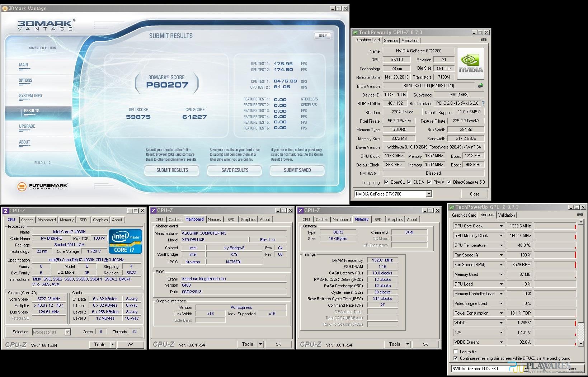
Task: Open the Memory Used sensor dropdown
Action: [501, 274]
